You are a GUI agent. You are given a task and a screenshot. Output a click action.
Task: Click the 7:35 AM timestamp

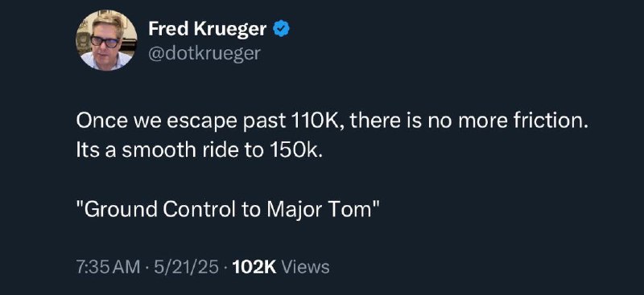coord(108,267)
